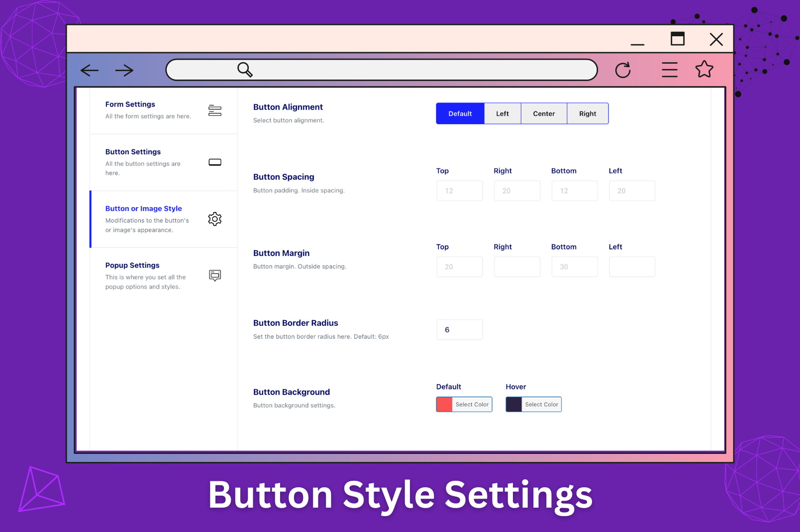Click the Button Spacing Top field
The height and width of the screenshot is (532, 800).
(460, 191)
